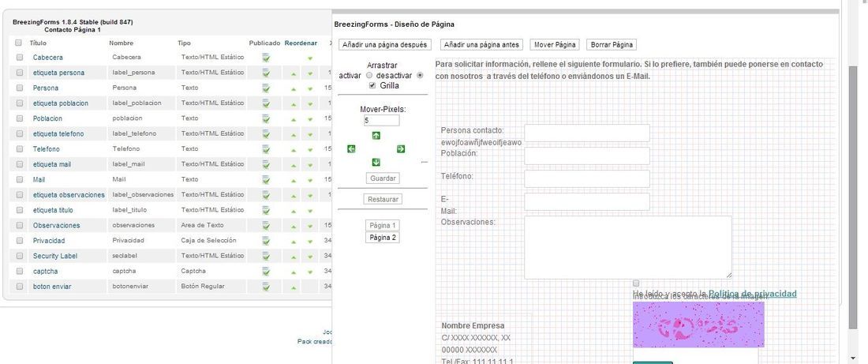Move boton enviar row up with reorder arrow
This screenshot has width=868, height=364.
point(294,287)
